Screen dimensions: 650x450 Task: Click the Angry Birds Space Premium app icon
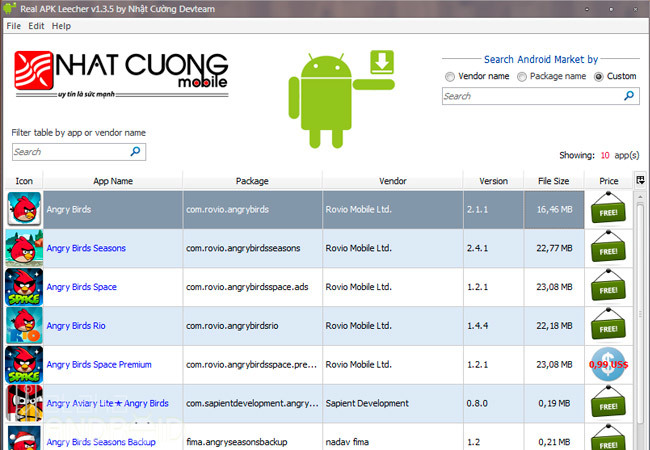24,365
